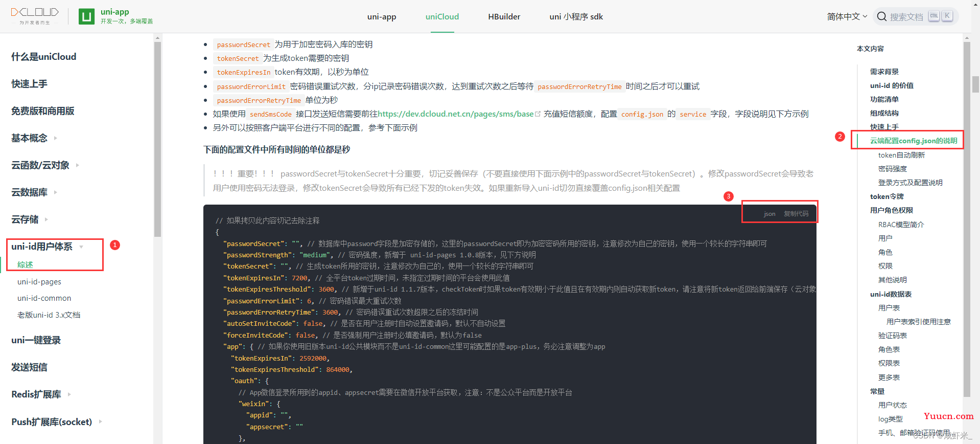Open uni-id-pages sidebar item
This screenshot has width=980, height=444.
(39, 282)
